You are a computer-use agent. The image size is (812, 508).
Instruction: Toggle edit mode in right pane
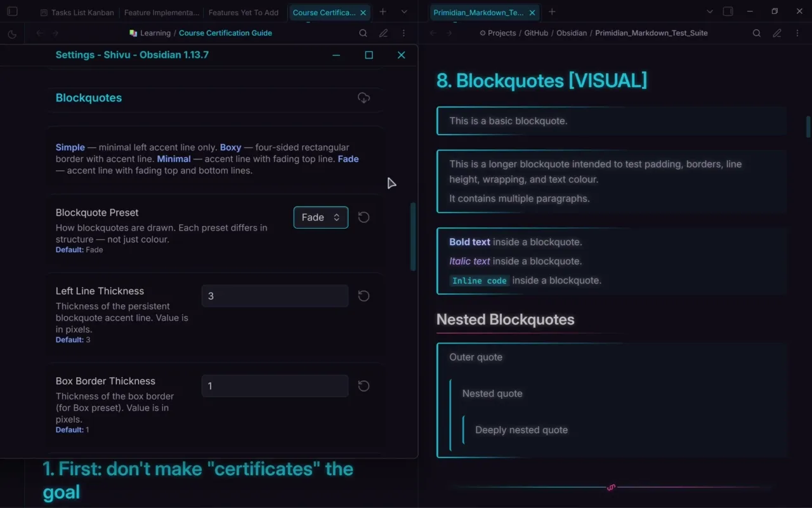[x=777, y=33]
